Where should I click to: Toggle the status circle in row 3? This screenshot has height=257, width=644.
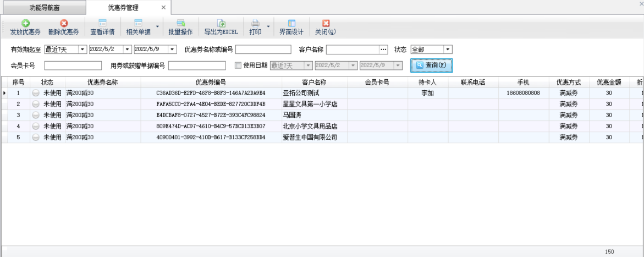pos(36,115)
